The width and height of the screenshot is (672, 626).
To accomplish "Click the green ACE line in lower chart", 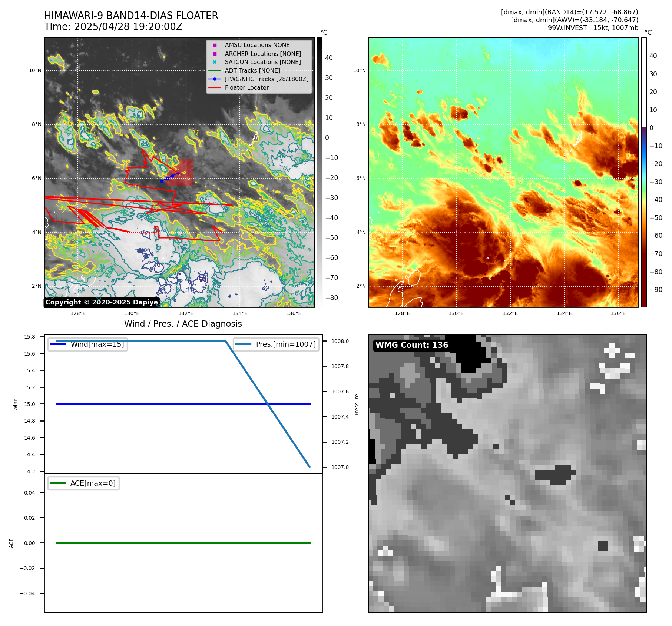I will coord(183,543).
